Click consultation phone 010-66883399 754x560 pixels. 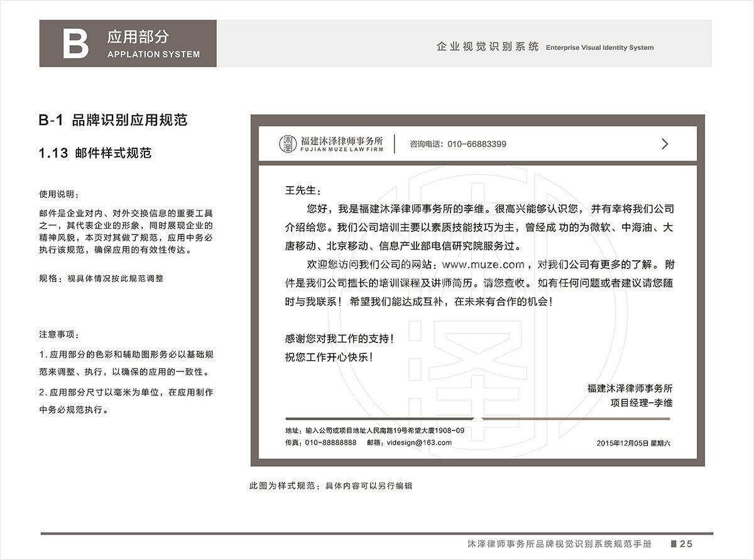point(477,144)
